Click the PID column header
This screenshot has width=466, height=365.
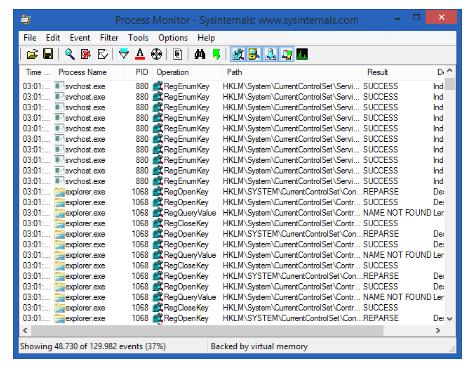(x=139, y=72)
